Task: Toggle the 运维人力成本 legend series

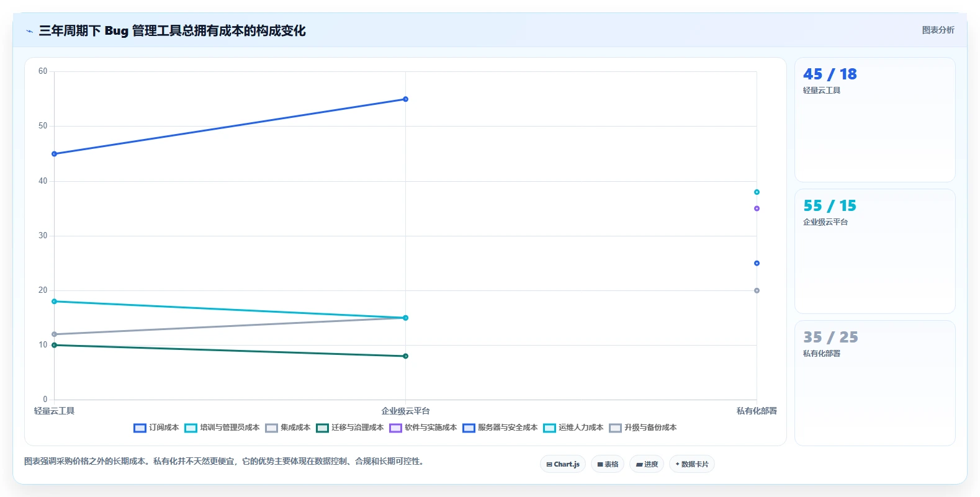Action: pyautogui.click(x=573, y=428)
